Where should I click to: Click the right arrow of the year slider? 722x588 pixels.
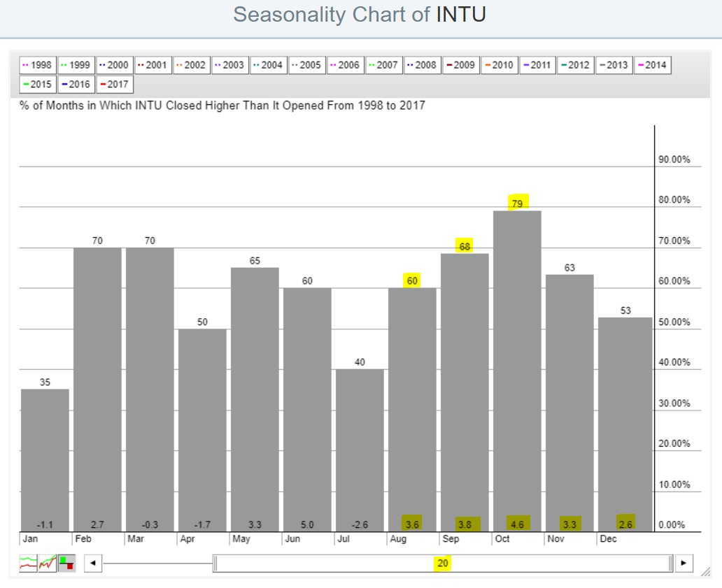(684, 563)
